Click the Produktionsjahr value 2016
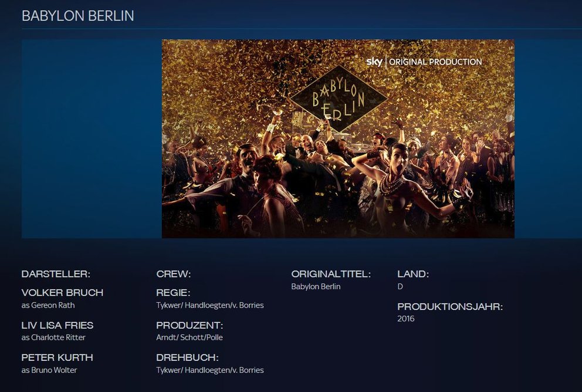 (405, 319)
